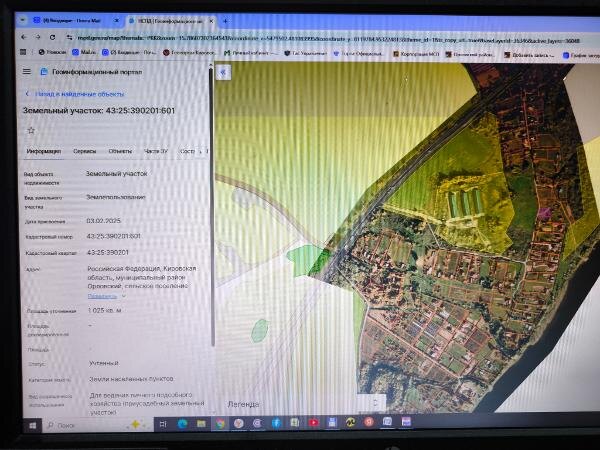Click the heading Земельный участок: 43:25:390201:601
The width and height of the screenshot is (600, 450).
coord(99,111)
